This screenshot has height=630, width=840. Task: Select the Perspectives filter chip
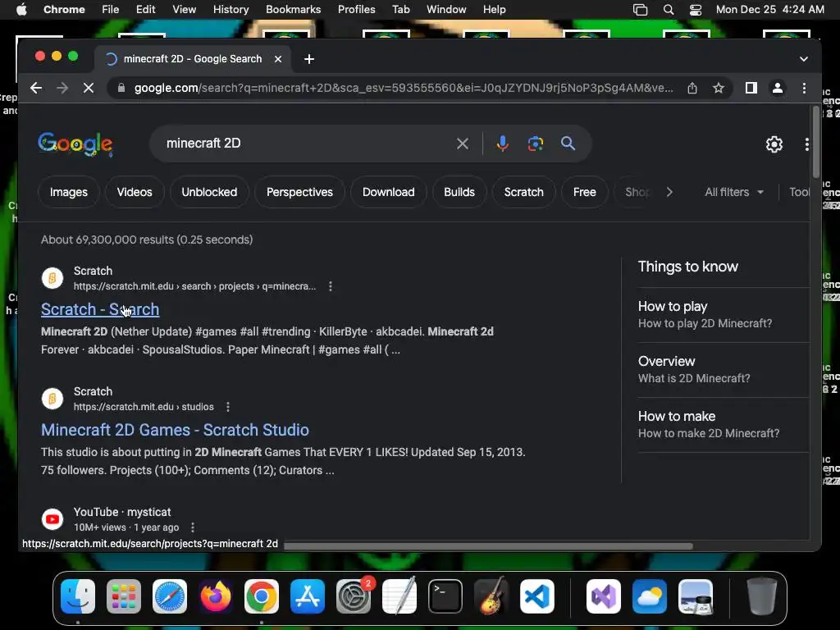pyautogui.click(x=299, y=192)
